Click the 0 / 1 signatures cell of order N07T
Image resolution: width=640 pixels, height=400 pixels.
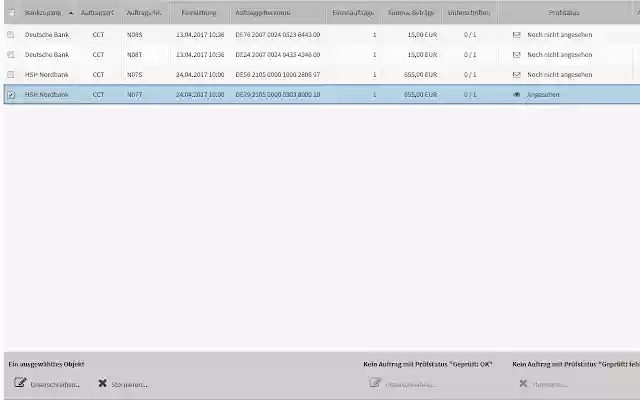(470, 95)
